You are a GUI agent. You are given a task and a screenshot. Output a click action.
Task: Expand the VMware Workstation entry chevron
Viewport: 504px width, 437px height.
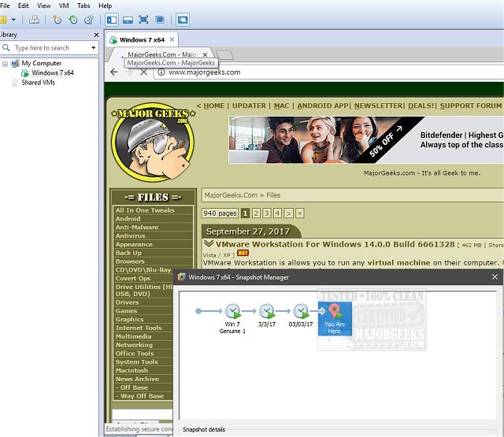[x=209, y=243]
